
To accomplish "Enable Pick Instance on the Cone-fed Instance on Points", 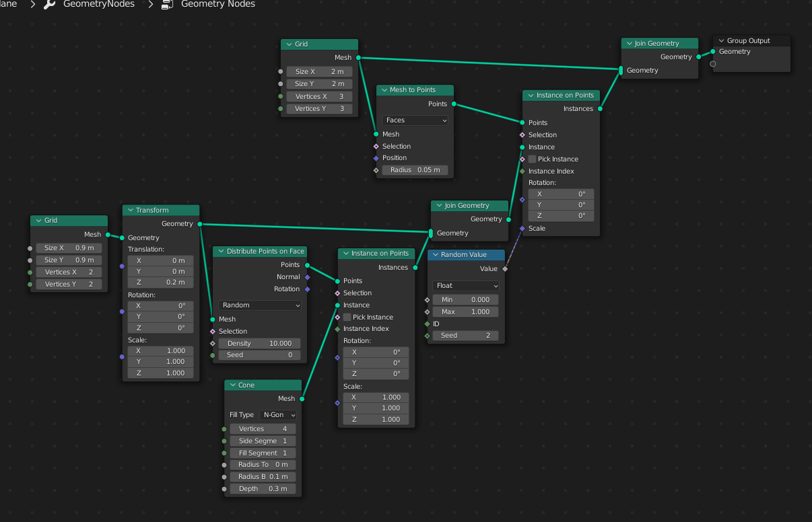I will pyautogui.click(x=347, y=318).
